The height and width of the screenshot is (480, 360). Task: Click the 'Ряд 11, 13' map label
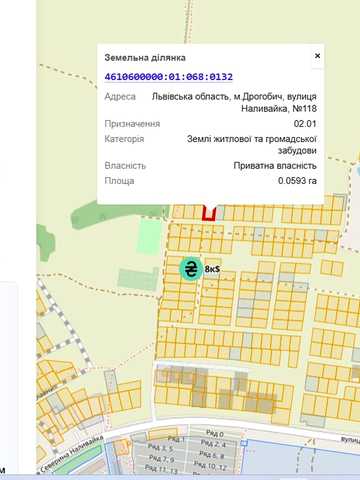click(162, 469)
